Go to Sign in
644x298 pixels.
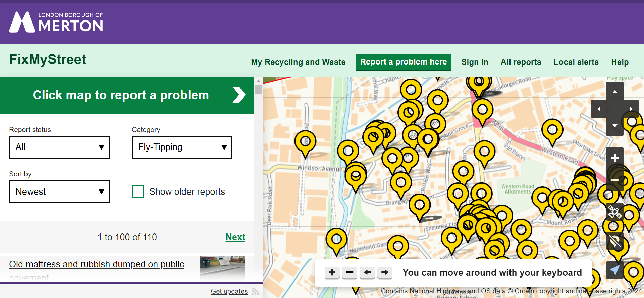[x=475, y=62]
